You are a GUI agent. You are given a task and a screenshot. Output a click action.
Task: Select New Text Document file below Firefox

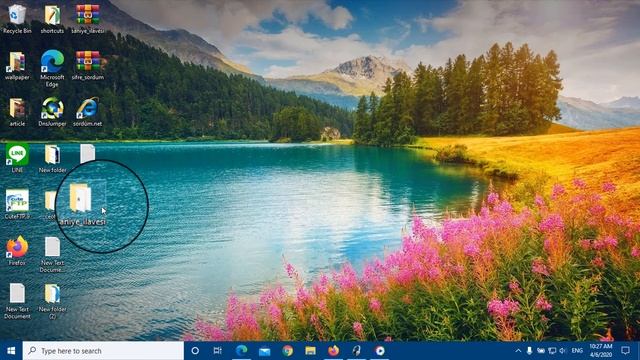(x=17, y=301)
